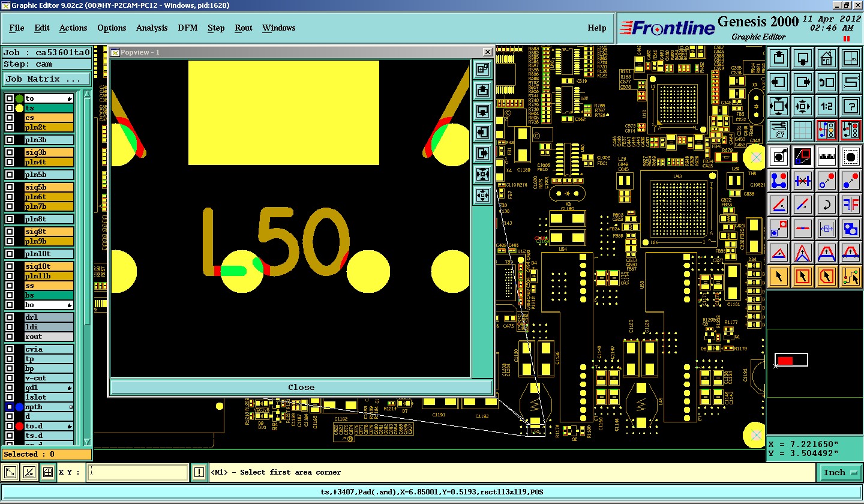Toggle checkbox for layer cs
The width and height of the screenshot is (864, 504).
(x=10, y=118)
